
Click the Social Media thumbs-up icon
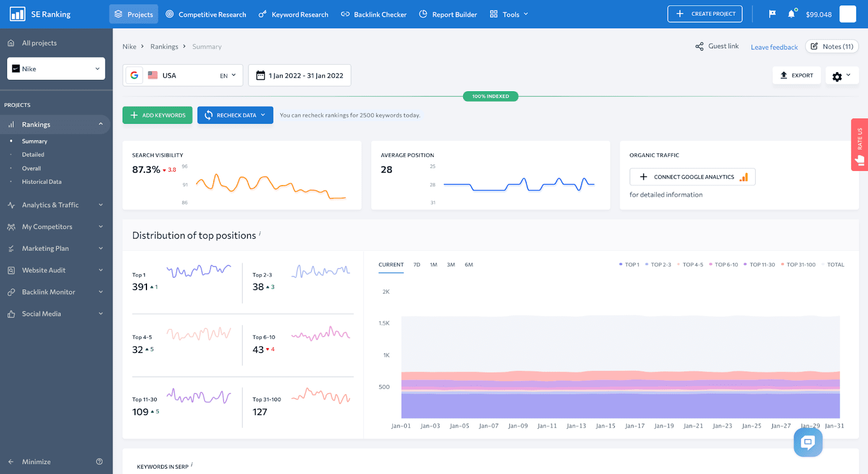[x=11, y=314]
